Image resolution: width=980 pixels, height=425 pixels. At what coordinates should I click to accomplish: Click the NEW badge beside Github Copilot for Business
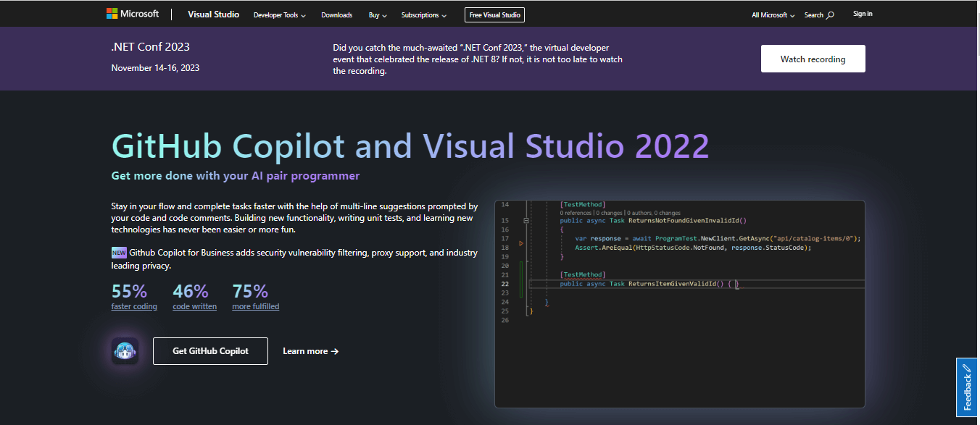pyautogui.click(x=118, y=253)
